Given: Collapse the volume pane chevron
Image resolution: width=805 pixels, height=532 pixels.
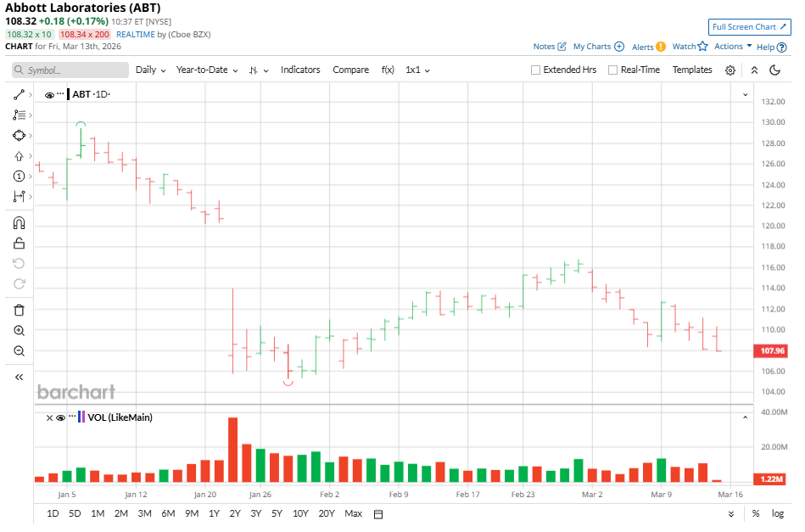Looking at the screenshot, I should [746, 417].
